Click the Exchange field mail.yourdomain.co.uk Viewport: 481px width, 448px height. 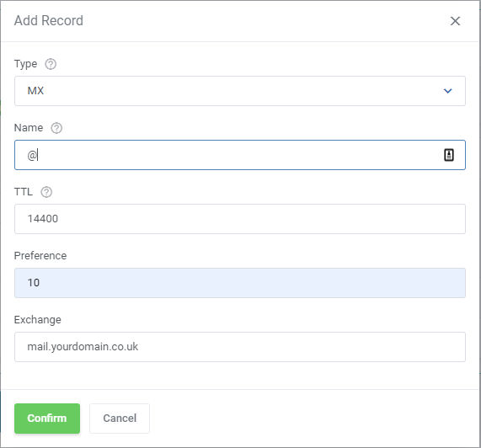pyautogui.click(x=240, y=347)
